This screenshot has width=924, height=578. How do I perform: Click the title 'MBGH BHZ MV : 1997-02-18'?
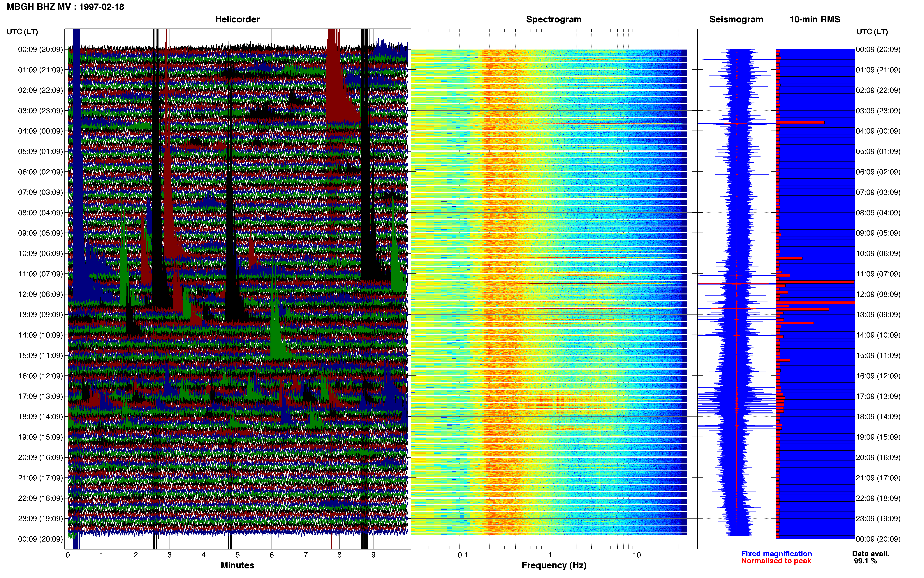(65, 7)
